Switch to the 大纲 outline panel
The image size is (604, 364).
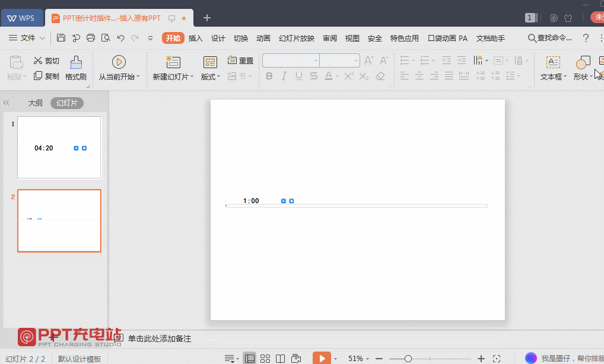coord(35,103)
